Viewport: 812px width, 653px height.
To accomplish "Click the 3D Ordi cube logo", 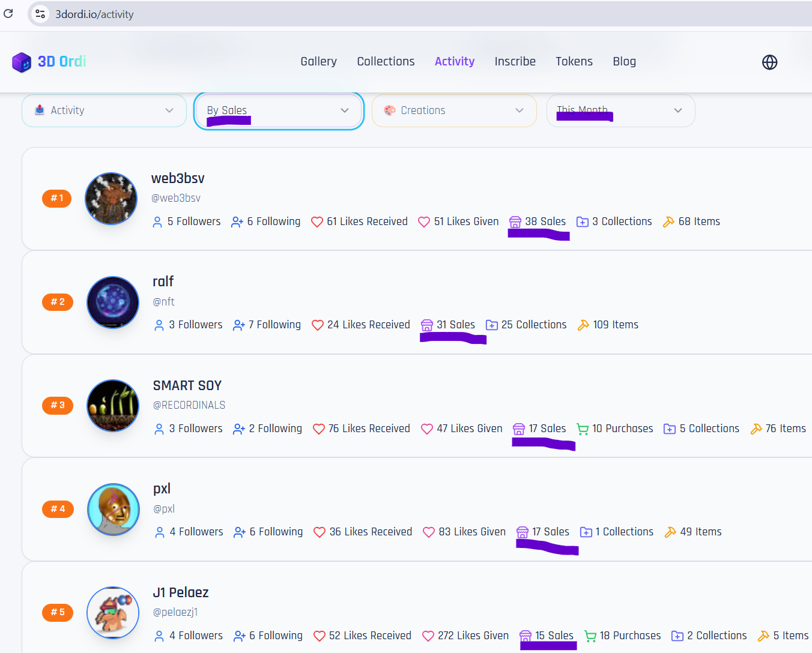I will [22, 62].
